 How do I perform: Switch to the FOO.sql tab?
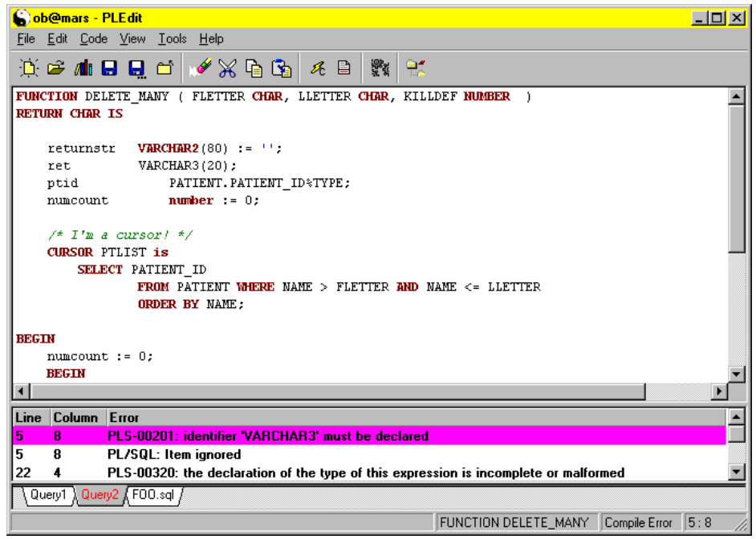click(152, 495)
